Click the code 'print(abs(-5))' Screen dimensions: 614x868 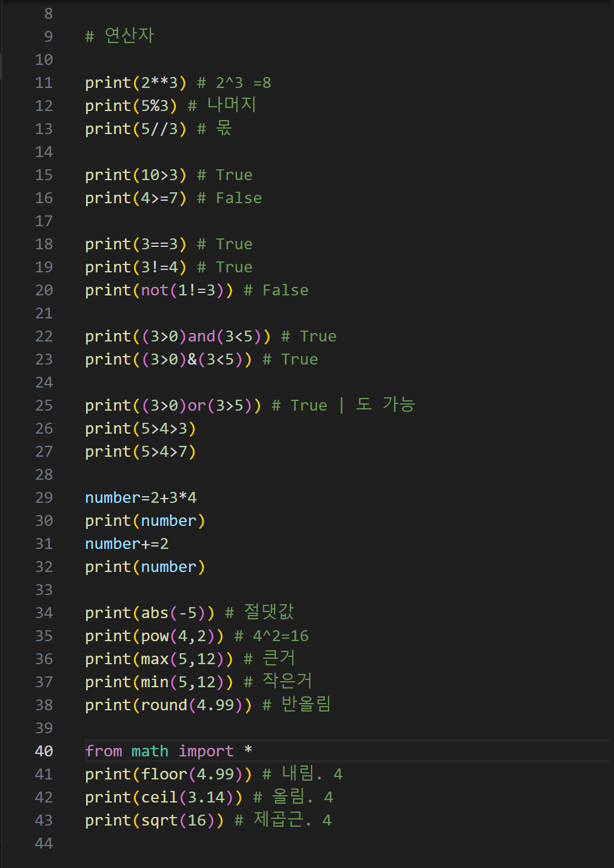[150, 613]
